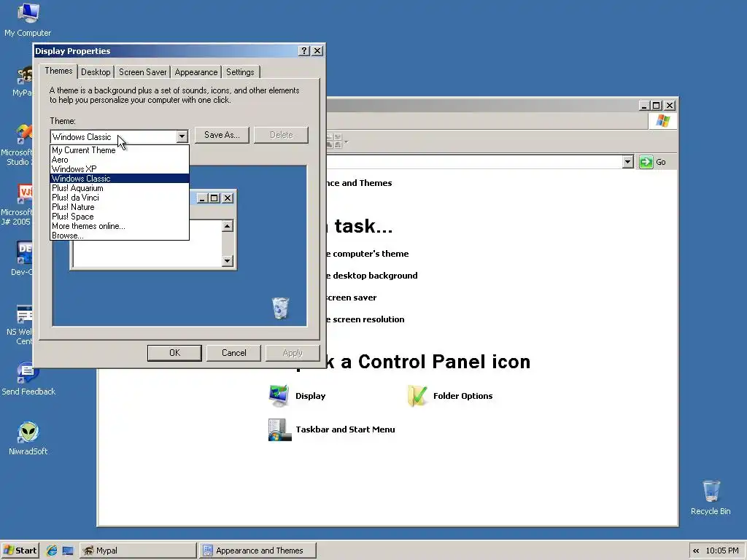Click the Display link in Control Panel
Viewport: 747px width, 560px height.
[x=310, y=396]
